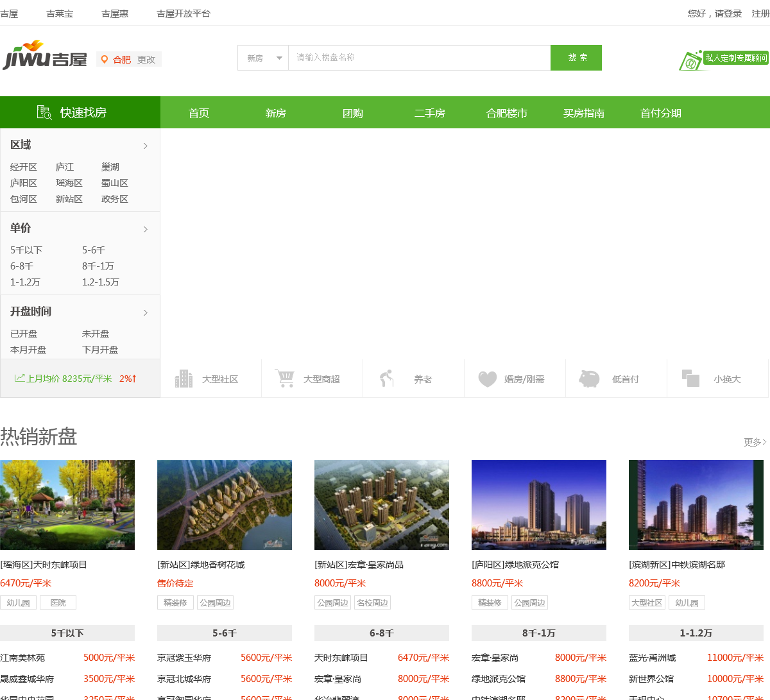Click 注册 register link

[x=761, y=13]
